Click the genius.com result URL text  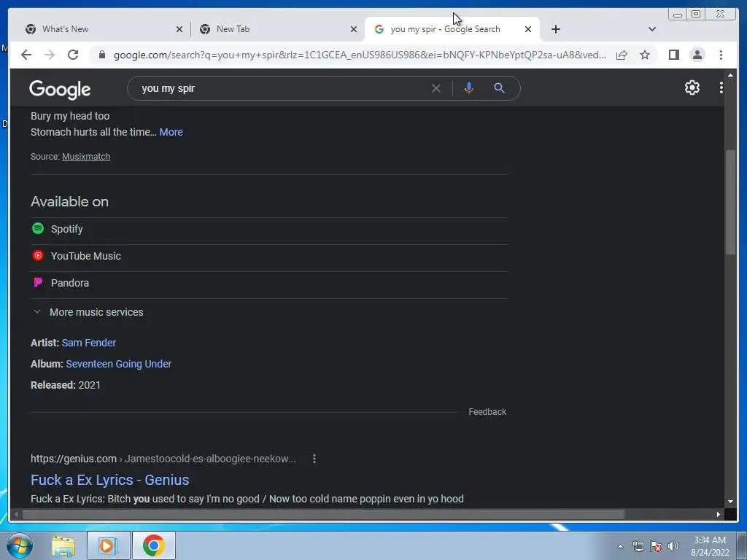(163, 459)
